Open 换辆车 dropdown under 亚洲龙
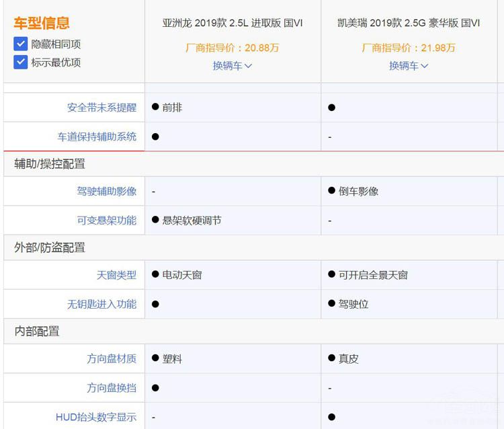The image size is (504, 429). pos(233,66)
